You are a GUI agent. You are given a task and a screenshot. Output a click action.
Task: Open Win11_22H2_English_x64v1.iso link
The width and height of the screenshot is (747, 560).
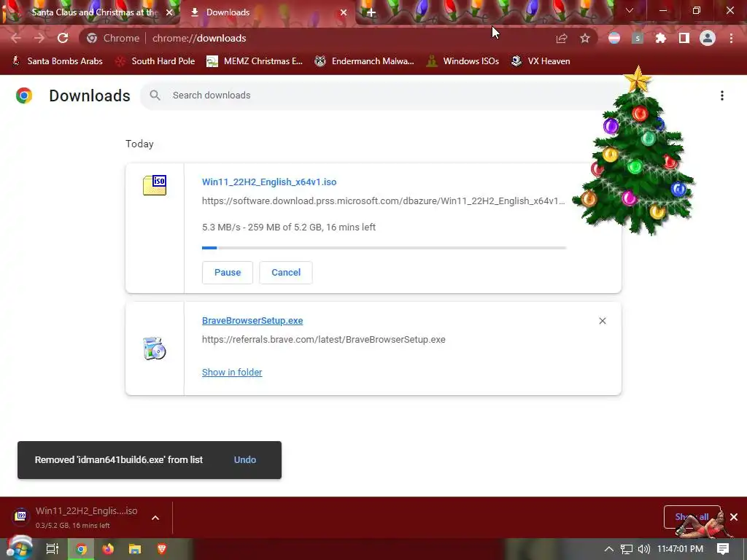click(269, 182)
